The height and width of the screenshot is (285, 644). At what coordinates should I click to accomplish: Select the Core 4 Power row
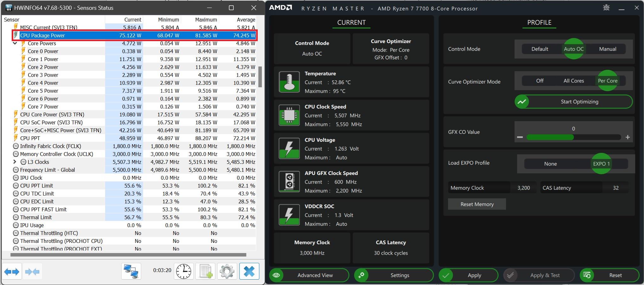129,83
